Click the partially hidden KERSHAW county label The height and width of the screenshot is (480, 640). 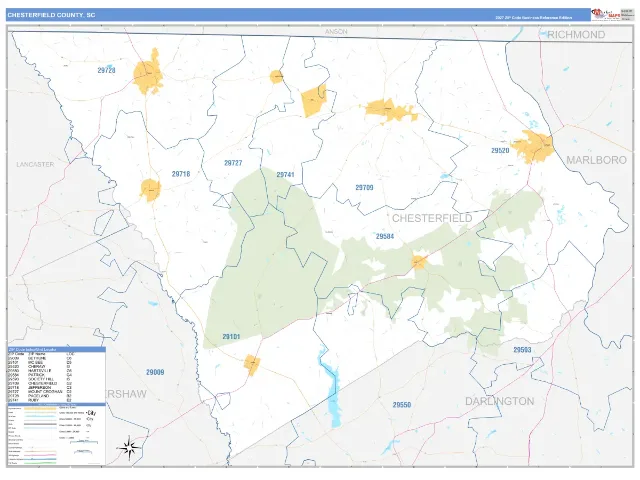126,394
